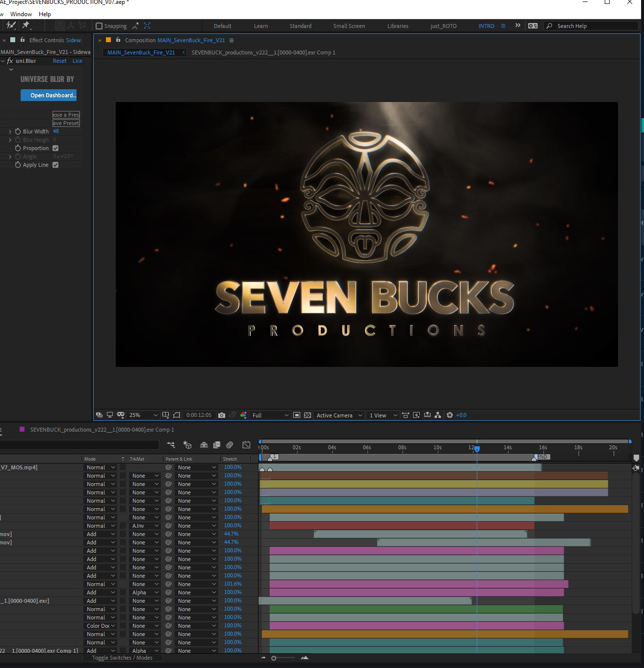Image resolution: width=644 pixels, height=668 pixels.
Task: Click the END marker in timeline
Action: pyautogui.click(x=541, y=457)
